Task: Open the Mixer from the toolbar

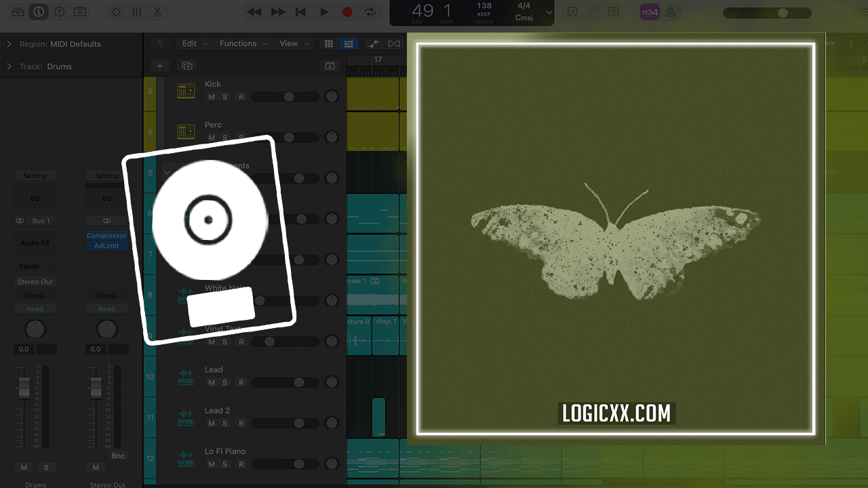Action: (x=136, y=12)
